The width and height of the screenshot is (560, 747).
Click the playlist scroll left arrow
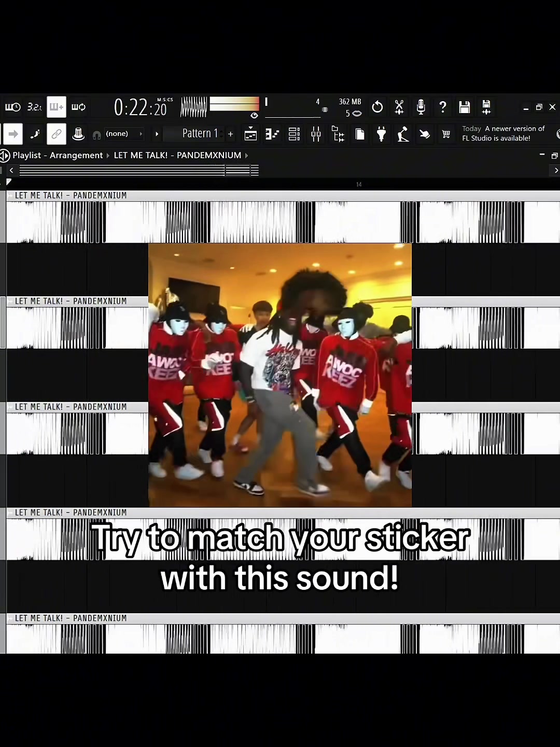11,170
